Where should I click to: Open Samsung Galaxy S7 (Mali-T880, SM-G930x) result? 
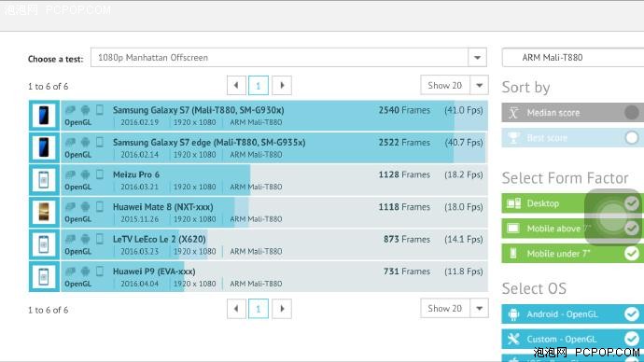(x=199, y=110)
